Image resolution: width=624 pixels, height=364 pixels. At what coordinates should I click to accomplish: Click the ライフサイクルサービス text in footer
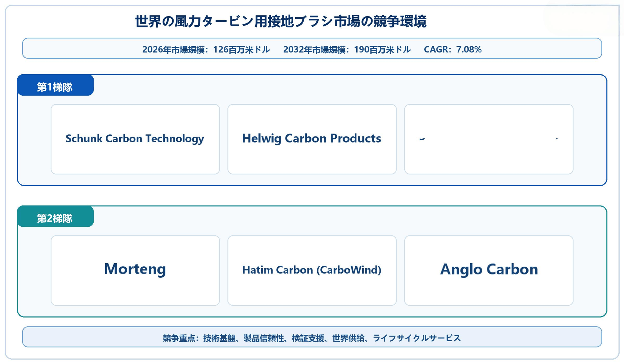click(x=417, y=338)
